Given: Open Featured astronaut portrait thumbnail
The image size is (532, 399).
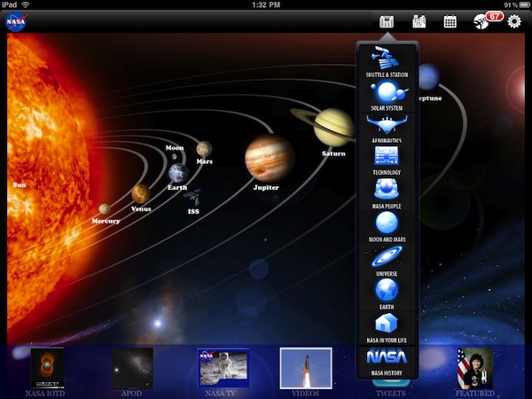Looking at the screenshot, I should pos(474,368).
